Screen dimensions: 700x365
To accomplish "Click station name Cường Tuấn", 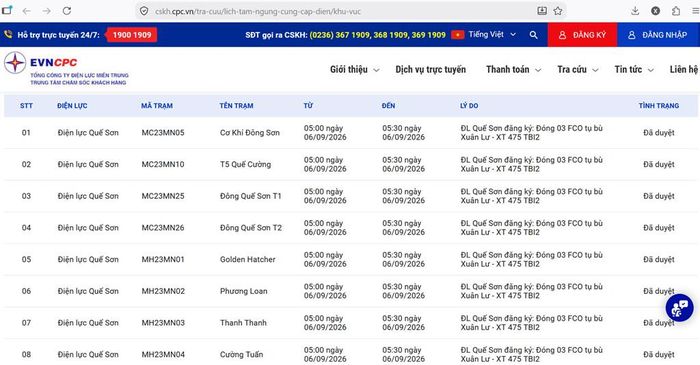I will (241, 354).
